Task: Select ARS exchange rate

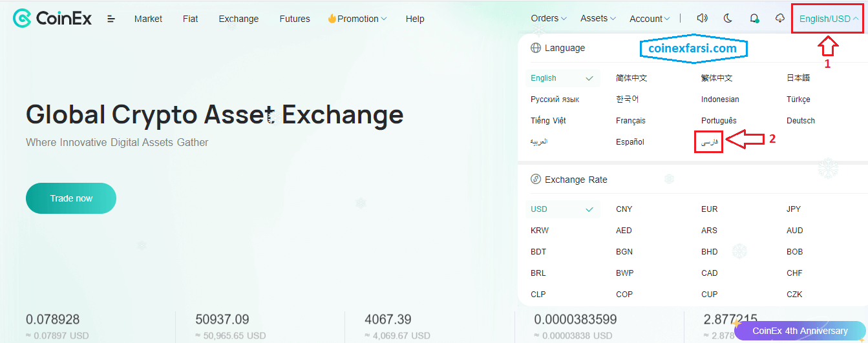Action: tap(709, 231)
